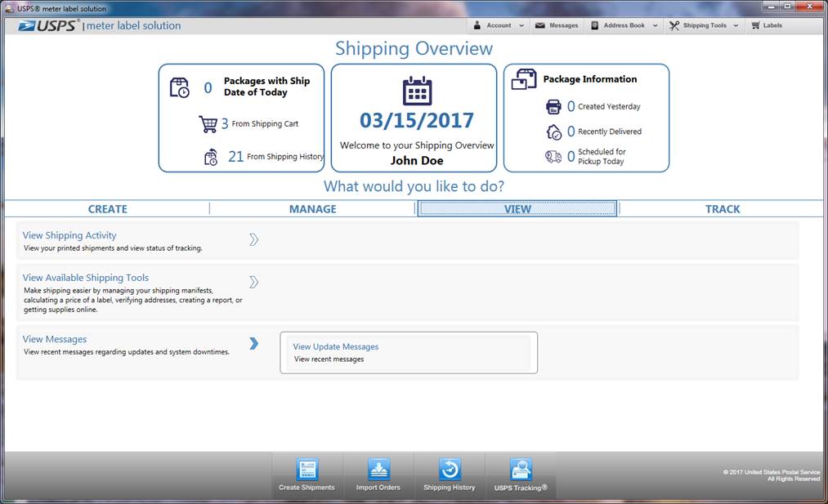Click the USPS eagle logo
The width and height of the screenshot is (828, 504).
coord(26,26)
